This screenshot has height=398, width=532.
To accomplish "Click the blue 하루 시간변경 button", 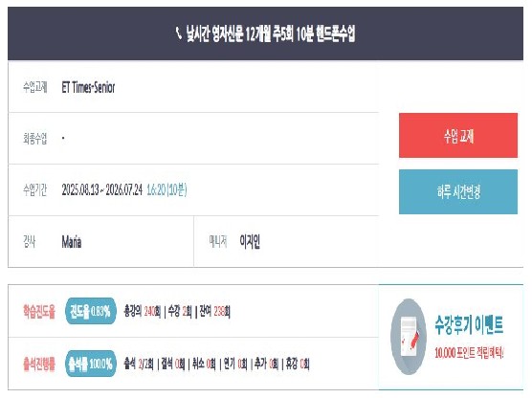I will coord(458,191).
